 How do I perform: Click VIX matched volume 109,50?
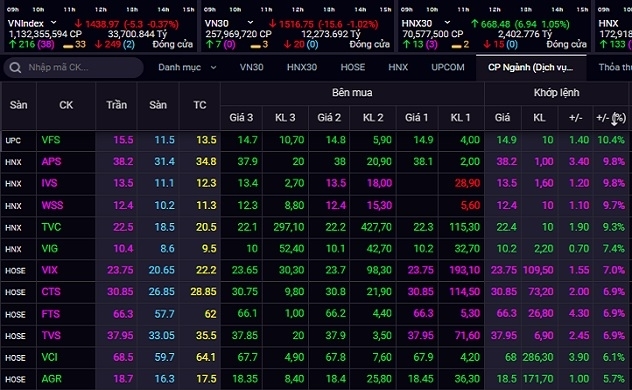pos(538,270)
